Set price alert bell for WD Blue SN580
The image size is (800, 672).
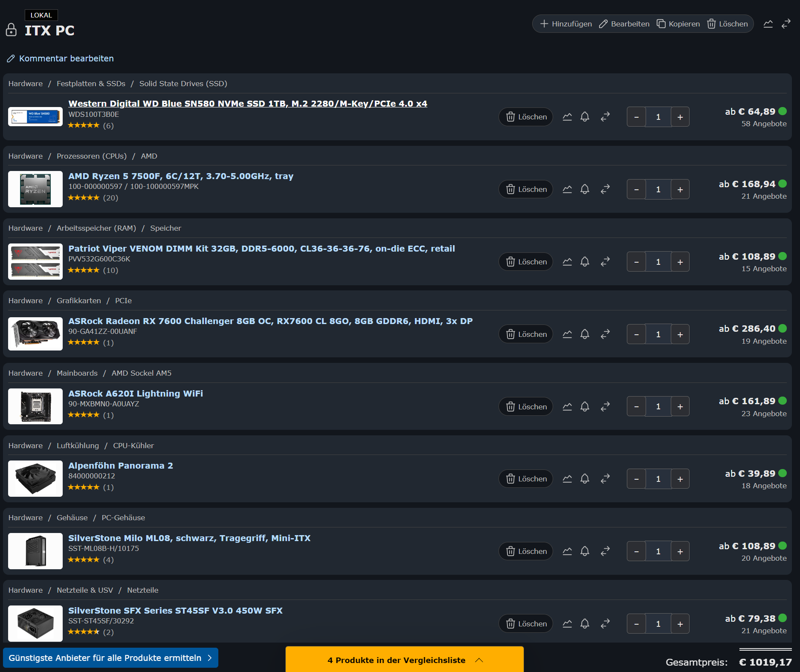tap(585, 117)
